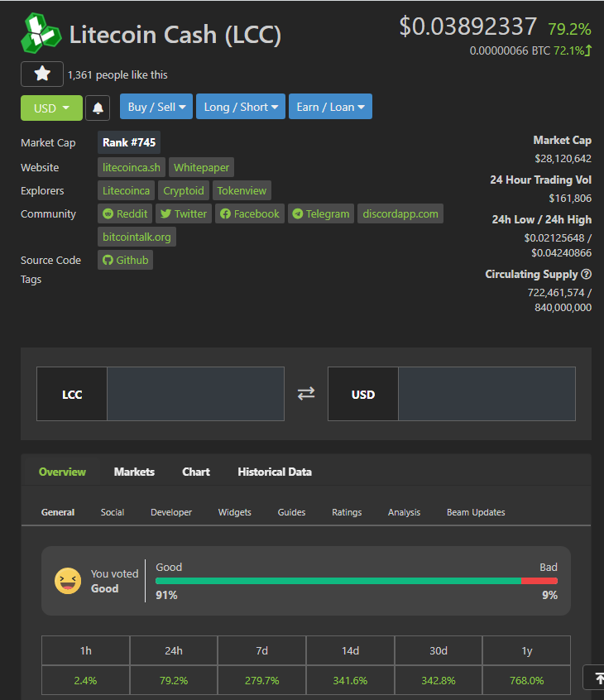The image size is (604, 700).
Task: Click the 1h column header
Action: 86,651
